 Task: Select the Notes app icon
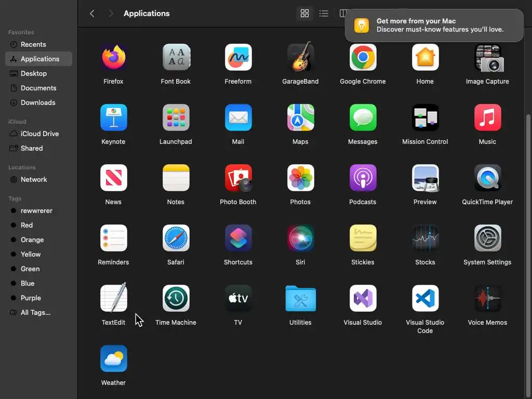pyautogui.click(x=176, y=178)
